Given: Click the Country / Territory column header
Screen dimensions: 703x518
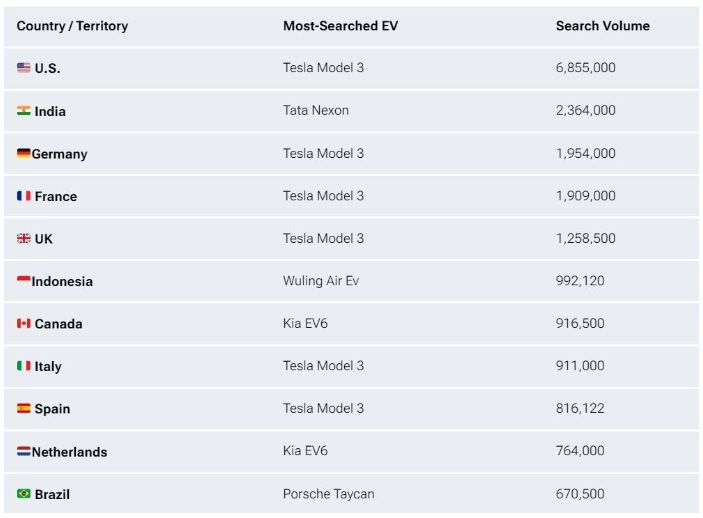Looking at the screenshot, I should click(x=72, y=26).
